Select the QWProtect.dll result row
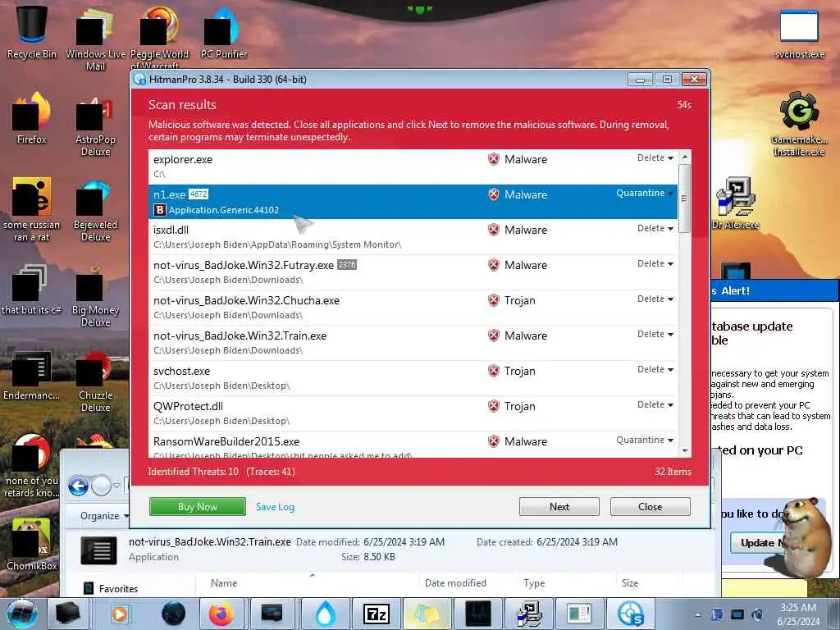Viewport: 840px width, 630px height. pos(413,413)
